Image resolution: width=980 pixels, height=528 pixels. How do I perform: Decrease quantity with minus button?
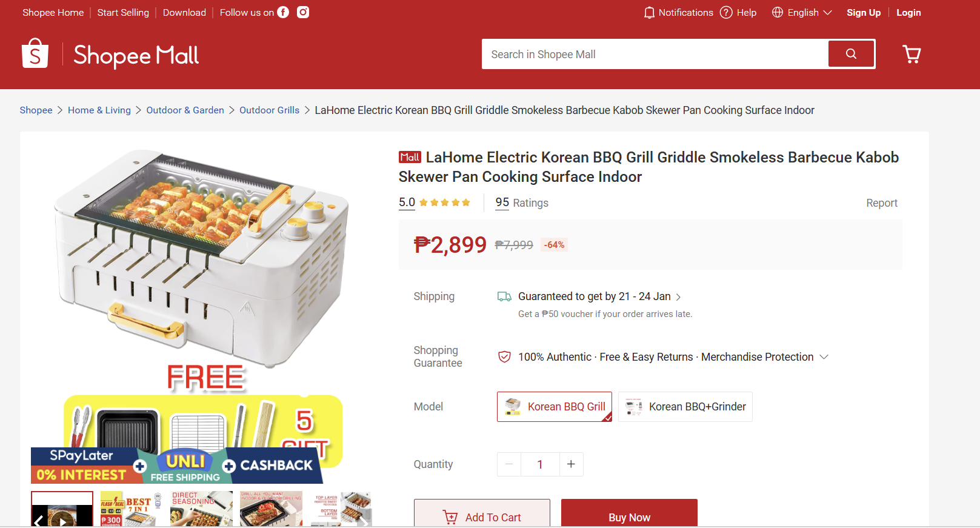509,464
